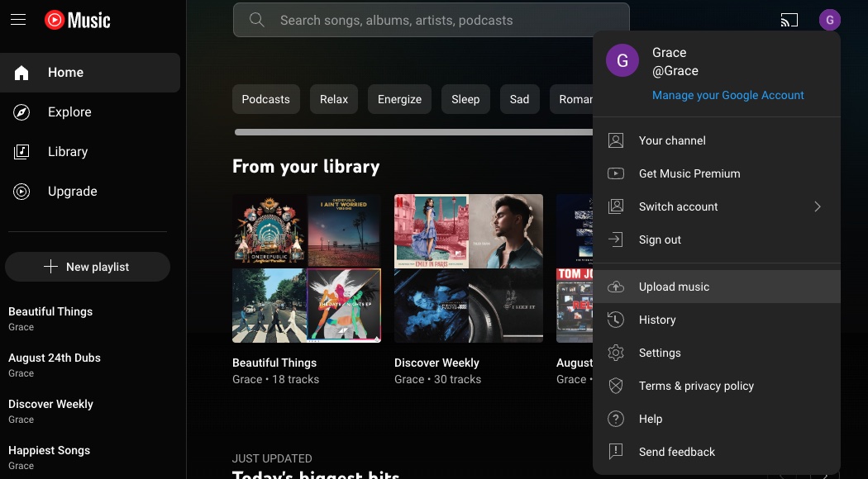Go to Explore in sidebar
This screenshot has height=479, width=868.
[90, 112]
